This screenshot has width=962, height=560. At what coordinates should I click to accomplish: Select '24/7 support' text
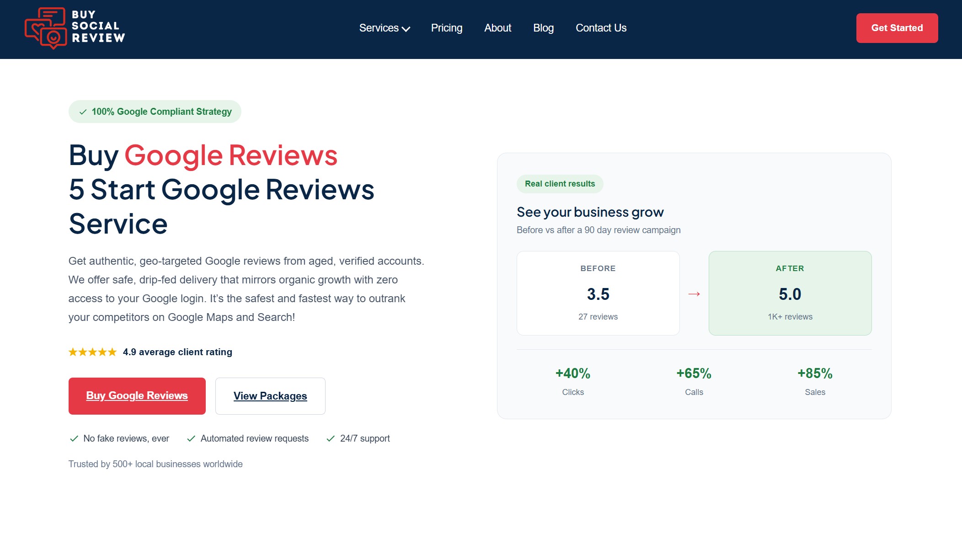tap(365, 438)
